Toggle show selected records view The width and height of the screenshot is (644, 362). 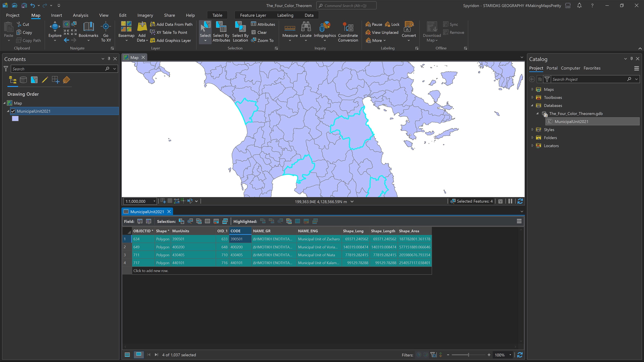pyautogui.click(x=139, y=355)
